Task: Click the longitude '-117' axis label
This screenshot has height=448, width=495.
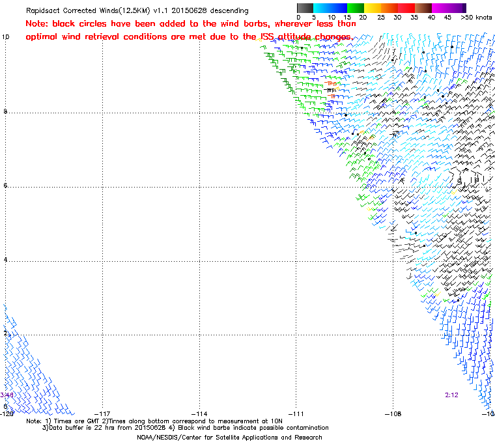Action: pyautogui.click(x=103, y=413)
